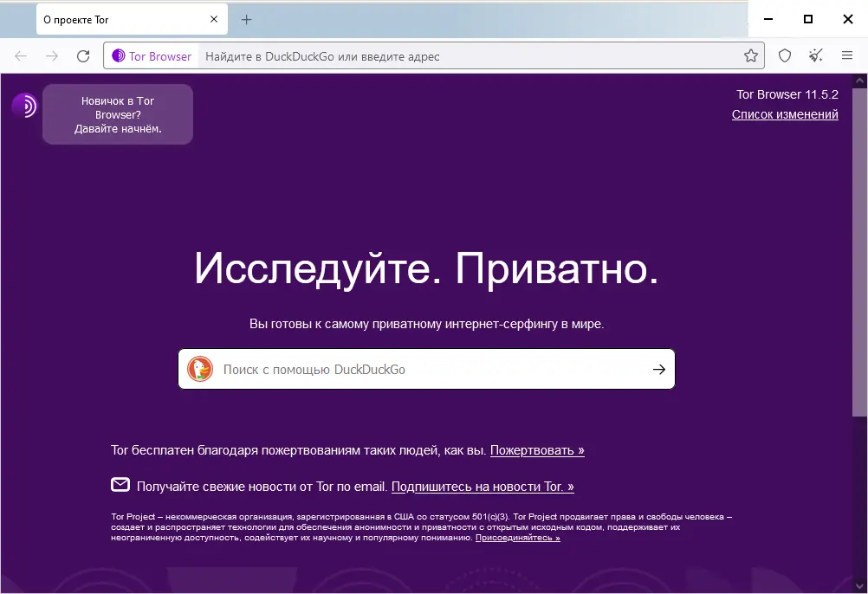Click the New Identity broom icon
This screenshot has height=594, width=868.
click(x=815, y=55)
